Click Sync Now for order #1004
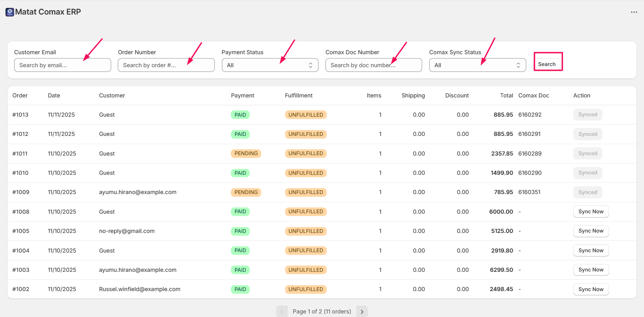The image size is (644, 317). 591,251
